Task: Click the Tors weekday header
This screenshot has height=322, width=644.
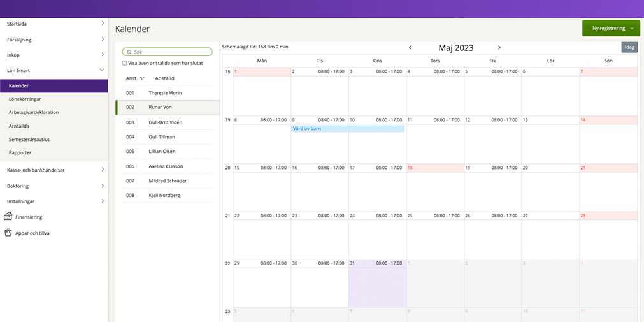Action: [435, 61]
